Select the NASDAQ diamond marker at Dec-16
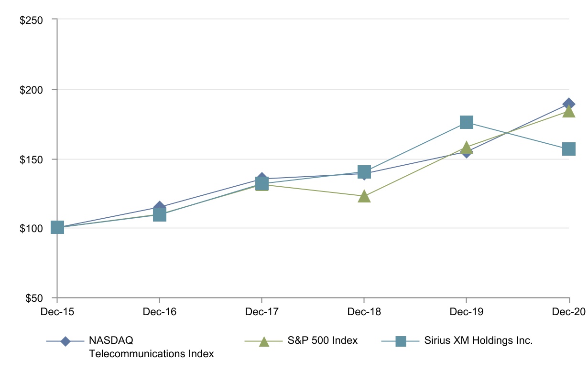Viewport: 588px width, 382px height. (x=160, y=207)
